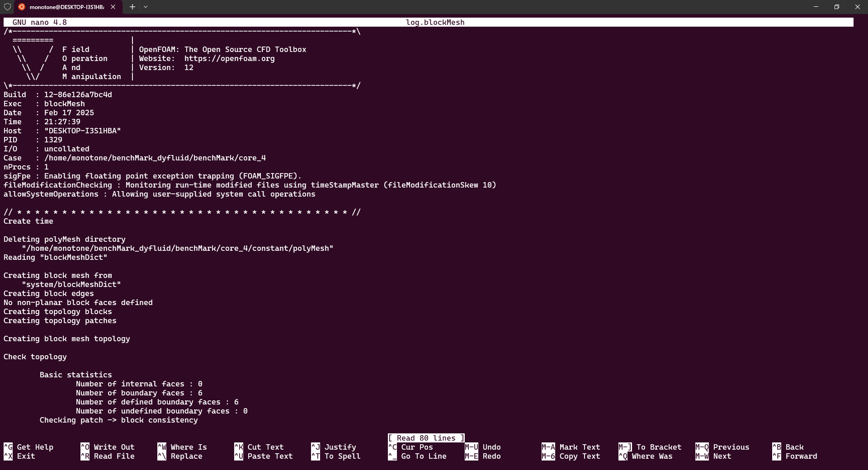
Task: Click the M-6 Copy Text shortcut
Action: pos(571,456)
